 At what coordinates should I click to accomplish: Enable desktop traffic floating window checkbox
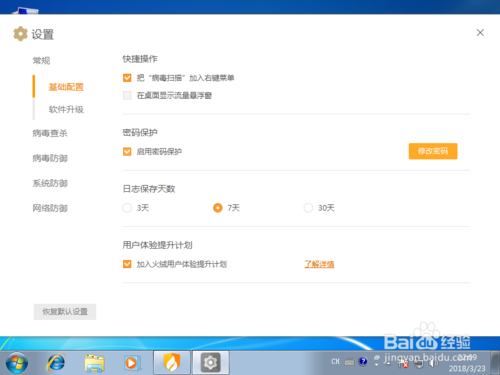tap(127, 96)
